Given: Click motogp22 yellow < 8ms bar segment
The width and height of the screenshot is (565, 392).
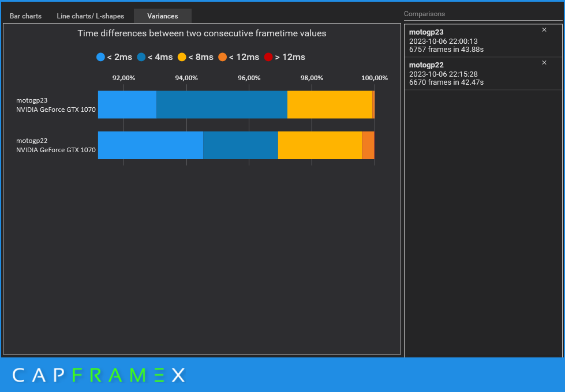Looking at the screenshot, I should tap(320, 145).
